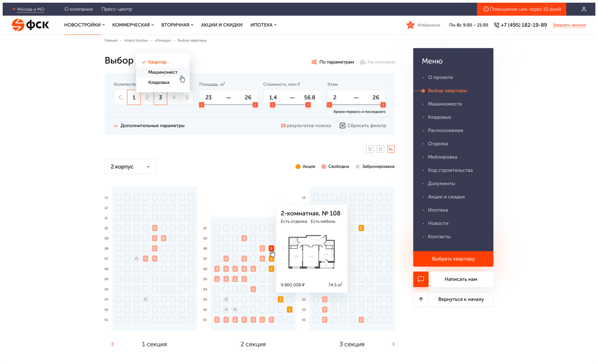Viewport: 598px width, 364px height.
Task: Click the up arrow return icon
Action: [x=421, y=299]
